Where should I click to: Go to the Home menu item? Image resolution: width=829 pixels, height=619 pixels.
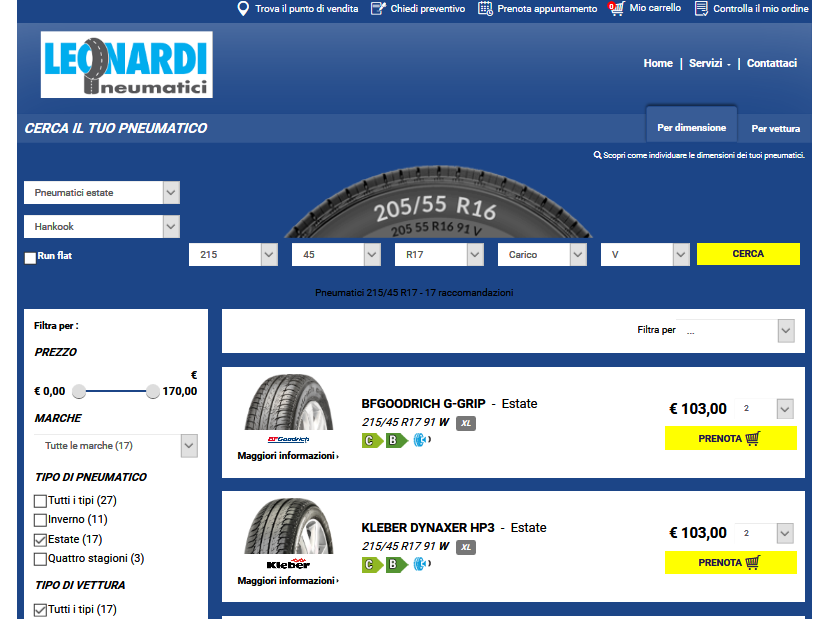pos(658,63)
